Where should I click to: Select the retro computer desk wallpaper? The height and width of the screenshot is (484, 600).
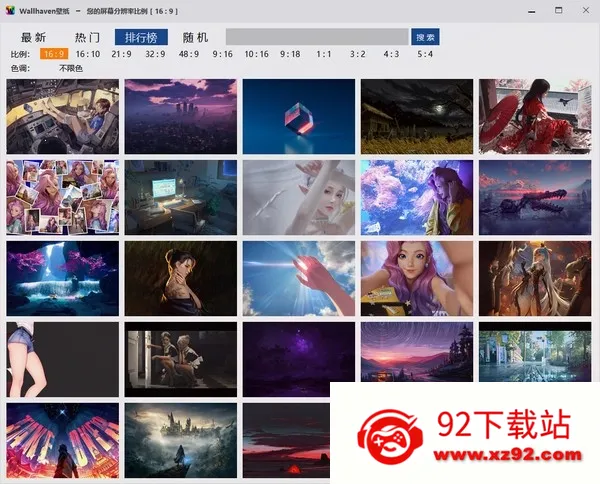181,197
